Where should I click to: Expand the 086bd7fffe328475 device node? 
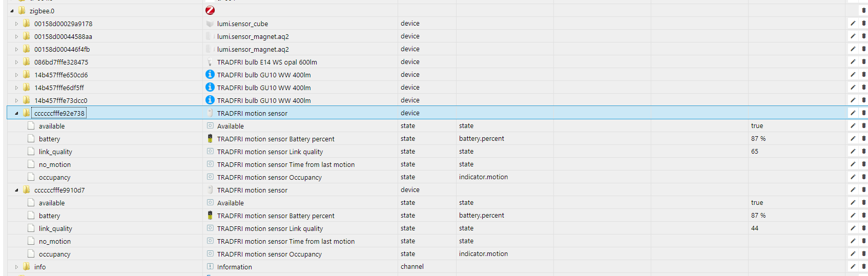pyautogui.click(x=16, y=62)
